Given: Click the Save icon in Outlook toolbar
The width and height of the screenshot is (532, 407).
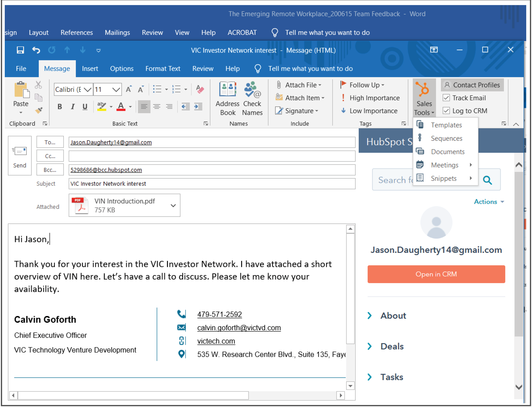Looking at the screenshot, I should [x=20, y=50].
